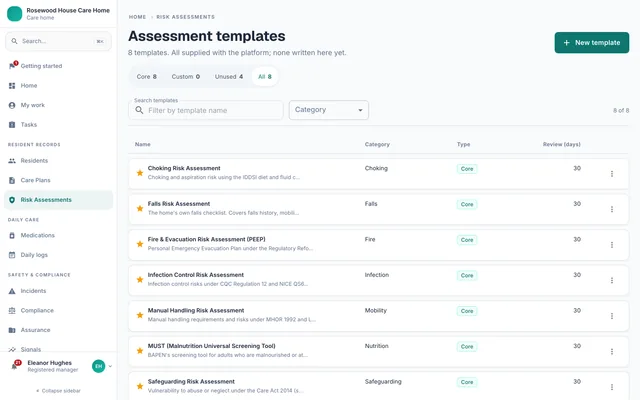Screen dimensions: 640x400
Task: Open the kebab menu for Safeguarding Risk Assessment
Action: [x=611, y=387]
